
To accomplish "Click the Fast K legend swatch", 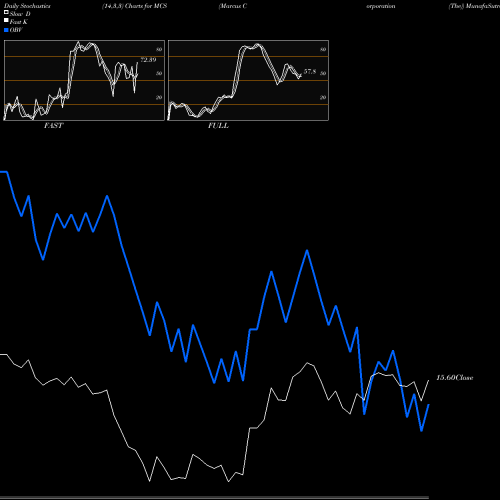I will coord(6,20).
